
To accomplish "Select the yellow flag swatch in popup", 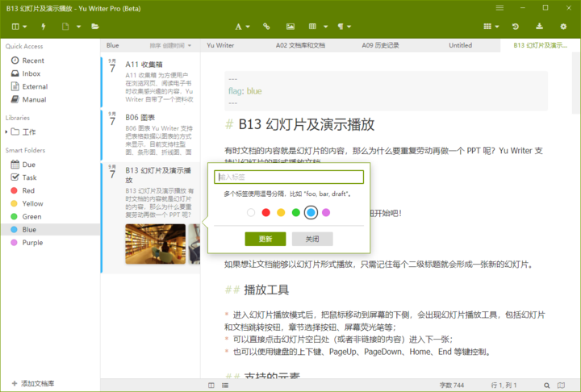I will (x=281, y=212).
